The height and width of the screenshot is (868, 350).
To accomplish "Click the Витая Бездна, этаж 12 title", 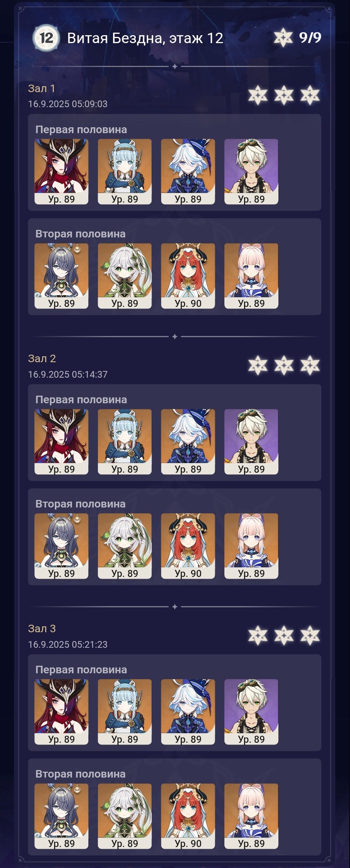I will pos(145,38).
